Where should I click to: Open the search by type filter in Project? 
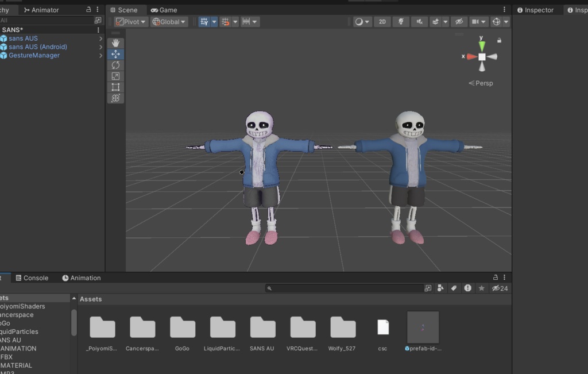click(440, 288)
